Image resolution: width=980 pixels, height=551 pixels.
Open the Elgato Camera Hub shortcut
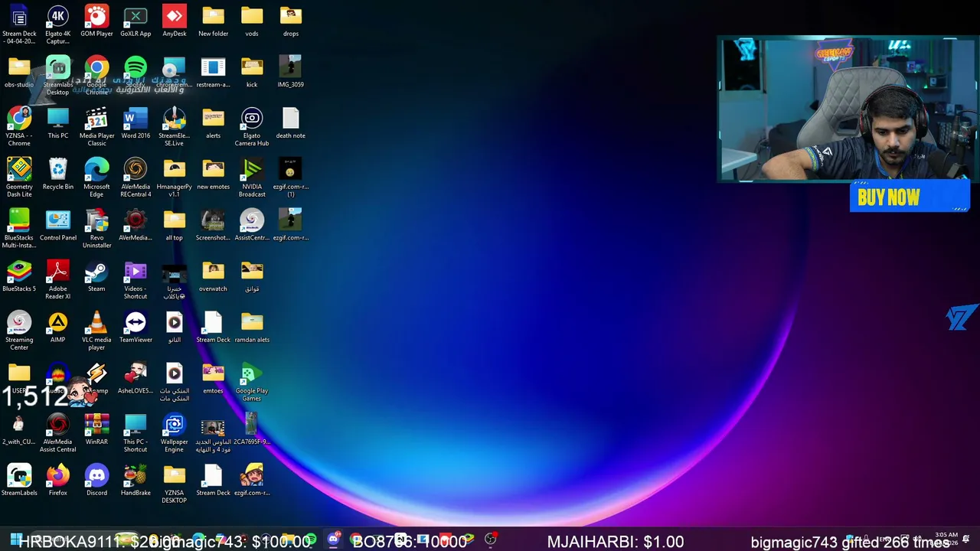[x=252, y=126]
